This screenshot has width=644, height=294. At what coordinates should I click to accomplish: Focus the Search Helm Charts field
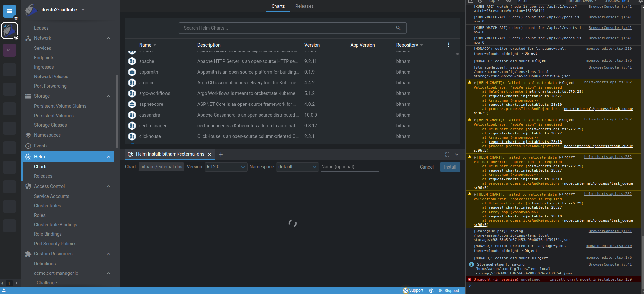point(292,28)
